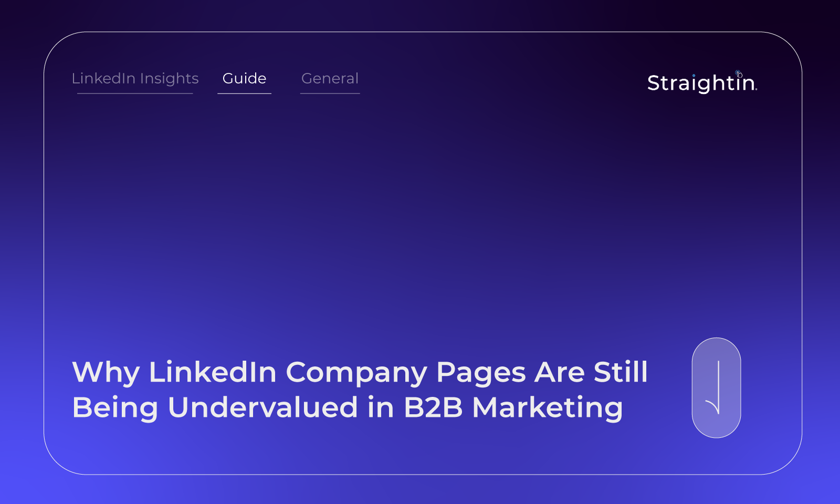
Task: Click the word "Undervalued" in the title
Action: [x=262, y=408]
